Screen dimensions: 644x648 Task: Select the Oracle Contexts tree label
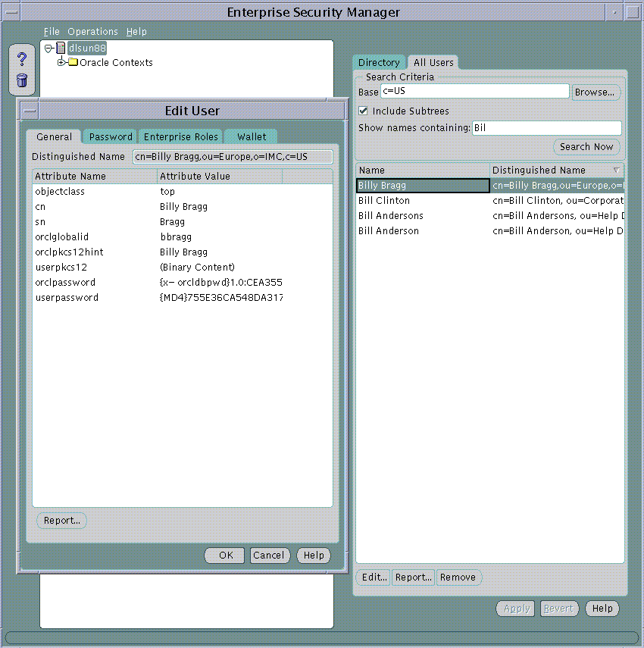pos(116,62)
